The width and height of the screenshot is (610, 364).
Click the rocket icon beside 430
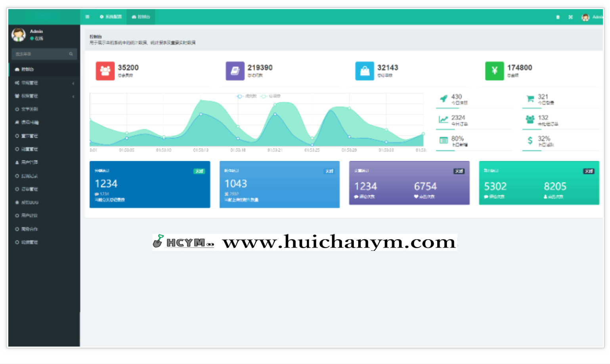[444, 99]
